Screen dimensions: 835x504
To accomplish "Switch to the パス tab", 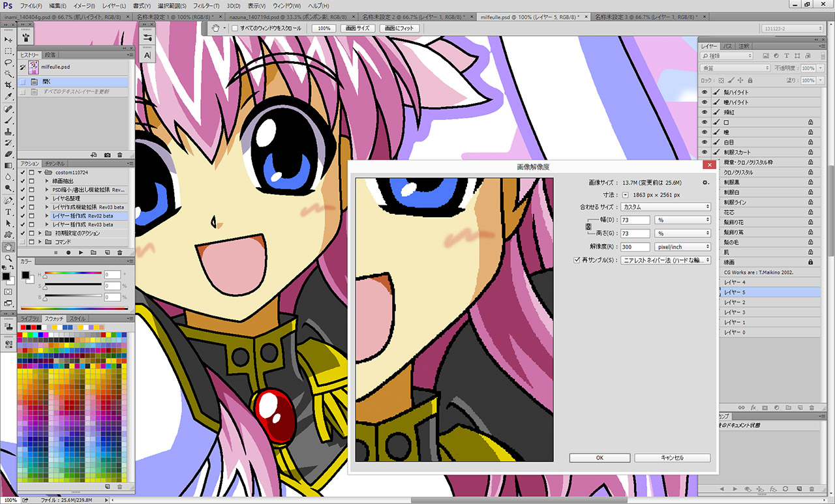I will [x=727, y=46].
